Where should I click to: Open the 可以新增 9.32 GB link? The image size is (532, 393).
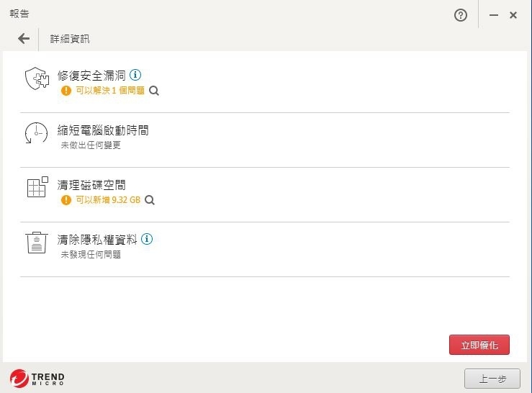coord(108,200)
